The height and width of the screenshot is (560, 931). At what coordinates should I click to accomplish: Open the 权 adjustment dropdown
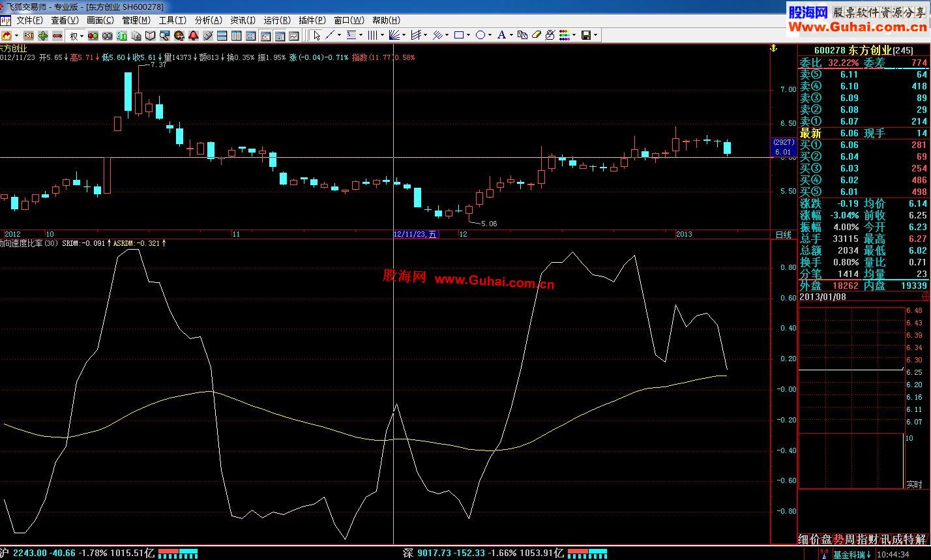click(76, 35)
